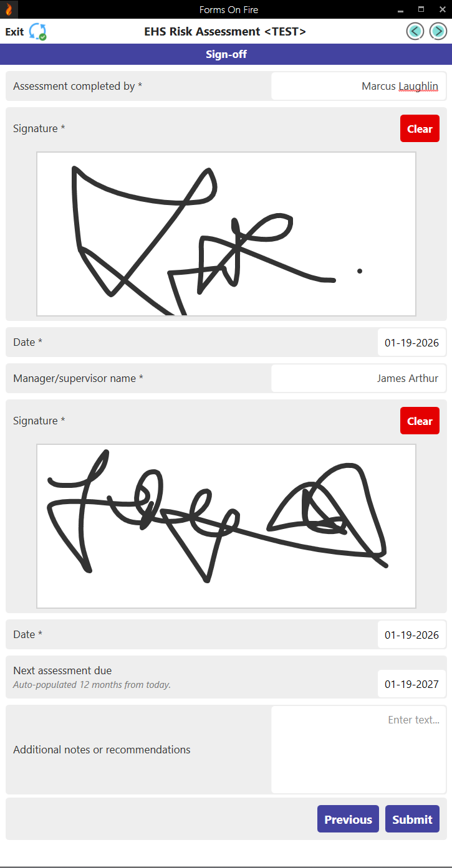
Task: Open the assessor's date picker field
Action: 411,342
